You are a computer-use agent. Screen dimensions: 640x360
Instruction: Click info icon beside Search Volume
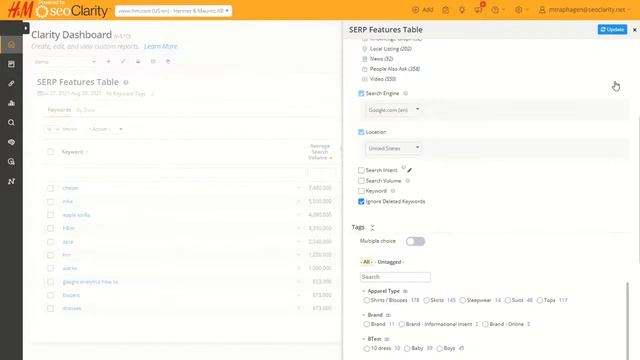point(408,181)
